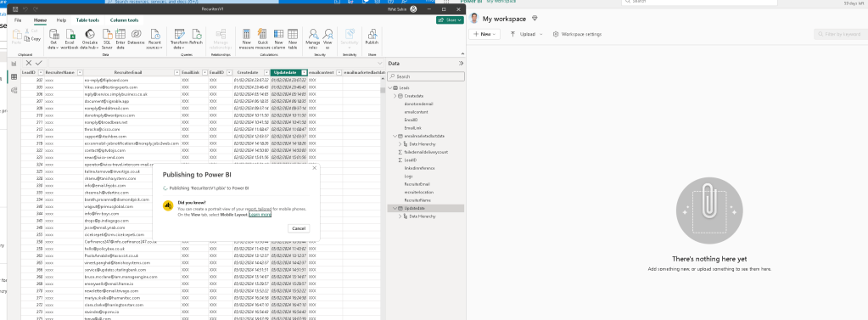
Task: Switch to Model view in sidebar
Action: click(x=14, y=90)
